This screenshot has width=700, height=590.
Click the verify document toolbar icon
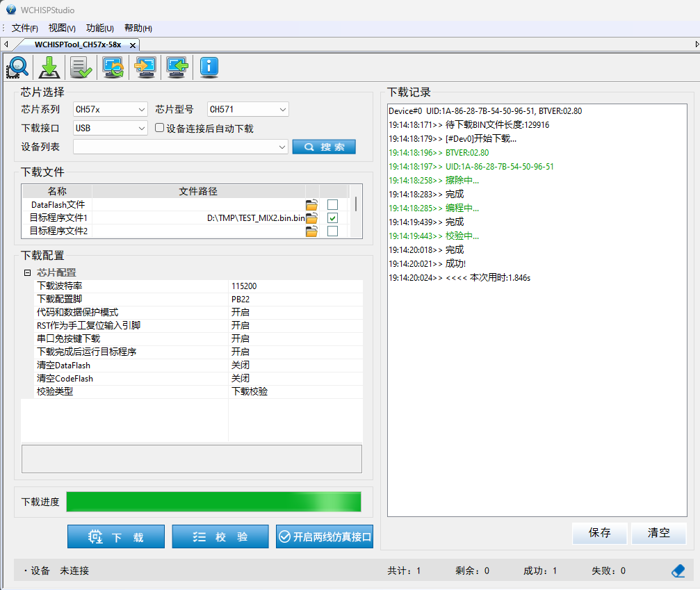point(81,67)
